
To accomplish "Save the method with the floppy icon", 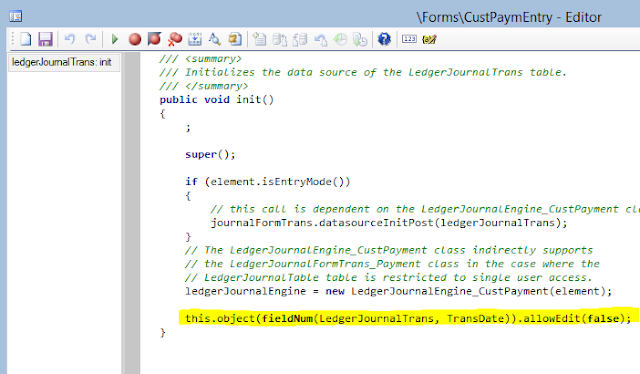I will coord(45,39).
